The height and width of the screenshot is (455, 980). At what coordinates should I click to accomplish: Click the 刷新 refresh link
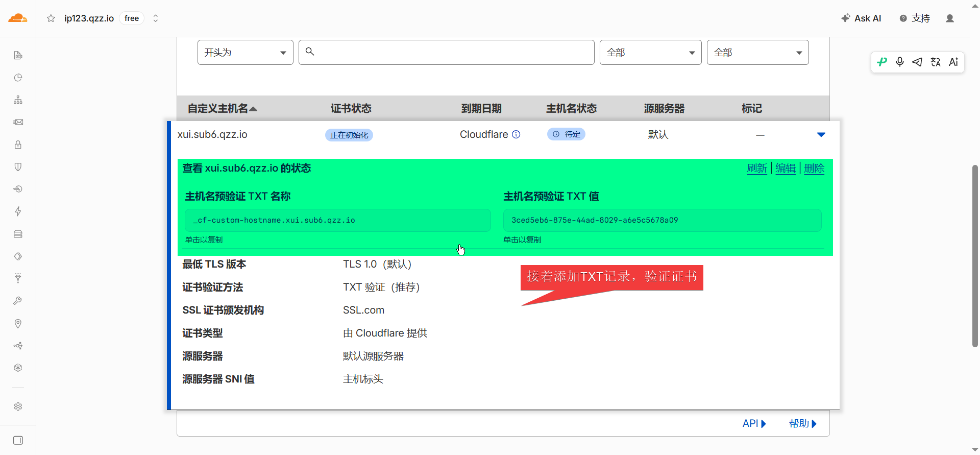pos(757,168)
